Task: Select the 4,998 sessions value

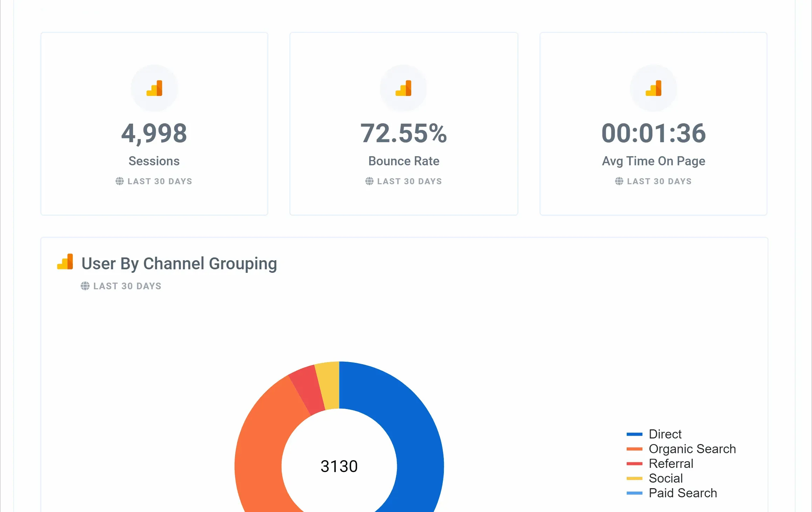Action: click(x=154, y=133)
